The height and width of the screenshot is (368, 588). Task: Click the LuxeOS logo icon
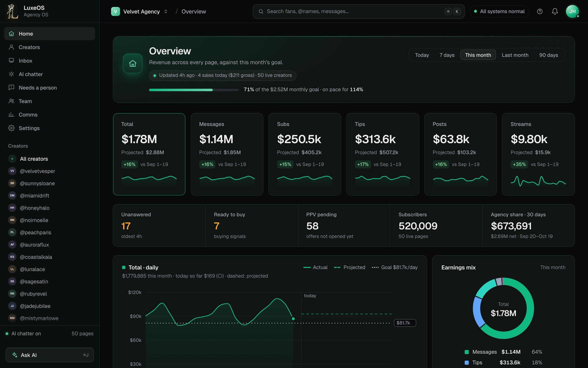point(12,11)
